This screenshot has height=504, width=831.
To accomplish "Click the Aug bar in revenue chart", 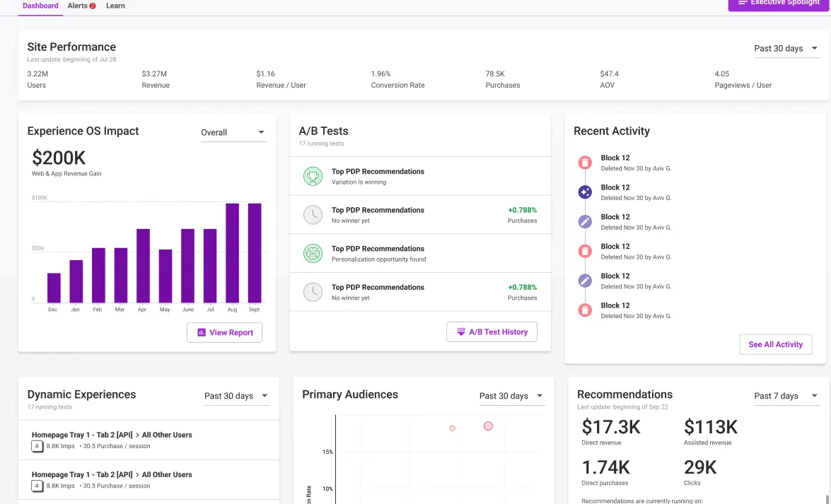I will pos(232,253).
